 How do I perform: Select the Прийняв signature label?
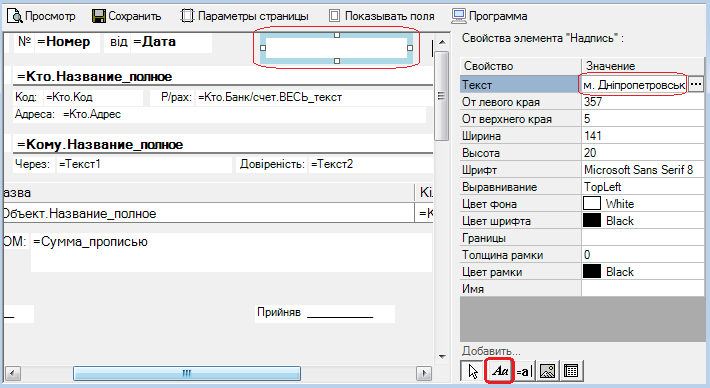coord(325,313)
